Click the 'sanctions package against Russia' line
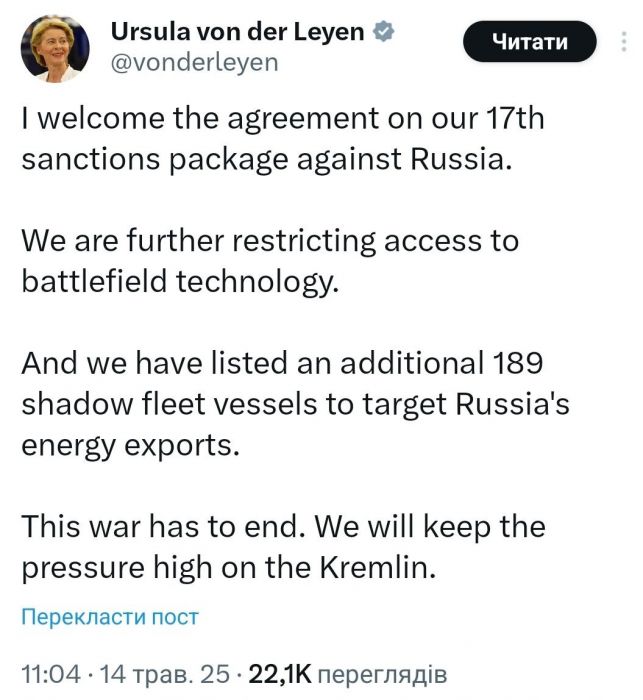Screen dimensions: 643x700 tap(267, 160)
